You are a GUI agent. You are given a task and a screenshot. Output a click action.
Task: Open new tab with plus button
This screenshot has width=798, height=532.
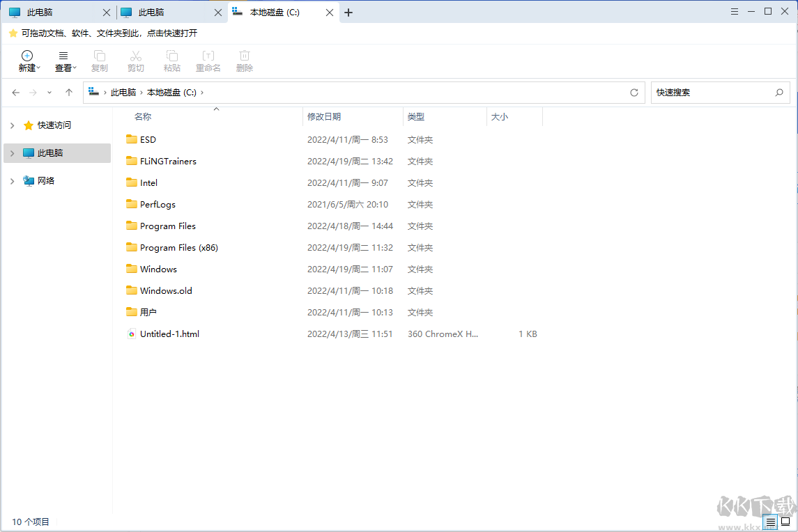click(x=348, y=13)
